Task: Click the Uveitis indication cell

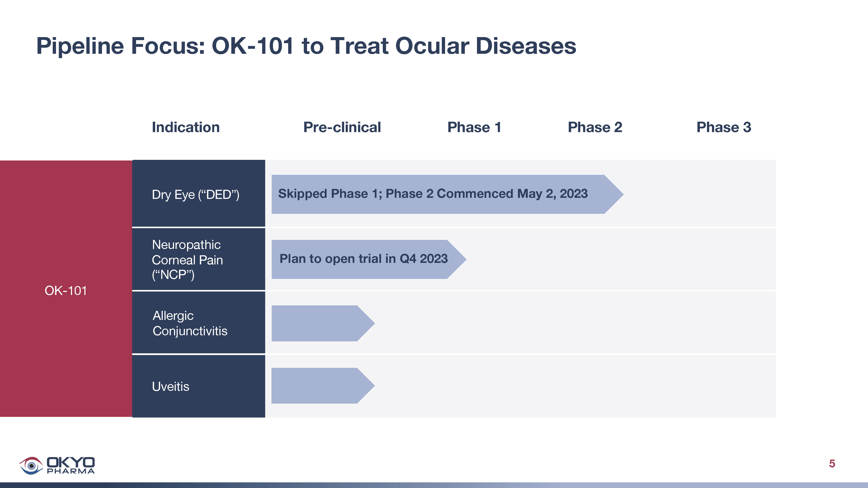Action: 199,386
